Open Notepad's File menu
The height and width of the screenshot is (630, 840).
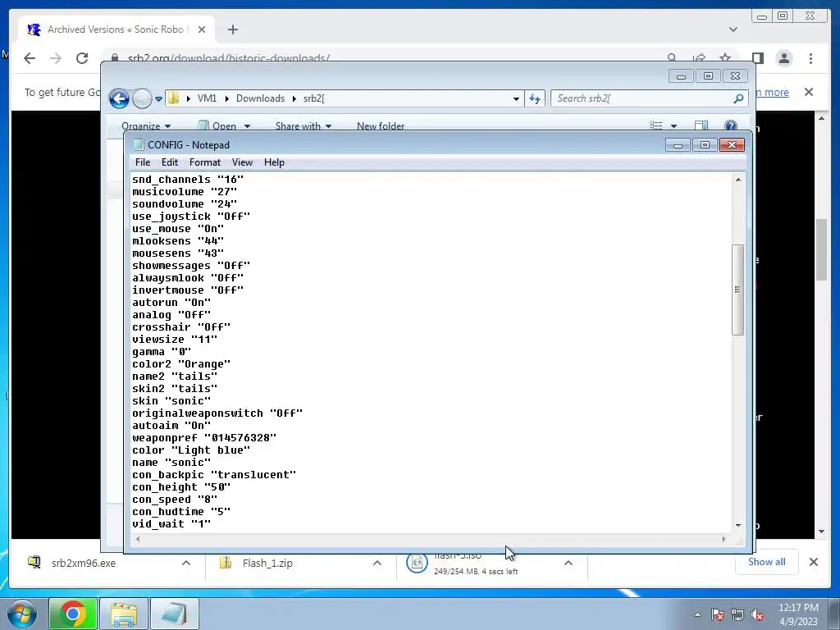143,162
